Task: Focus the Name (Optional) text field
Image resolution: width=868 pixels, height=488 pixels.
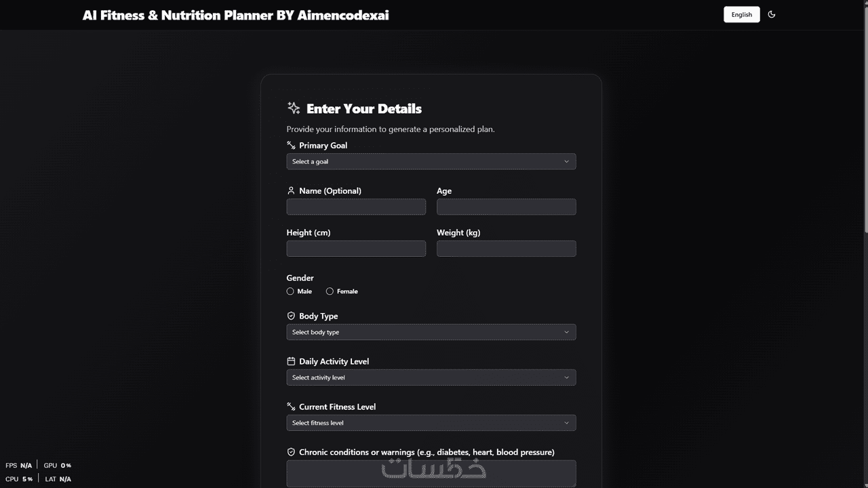Action: [x=356, y=207]
